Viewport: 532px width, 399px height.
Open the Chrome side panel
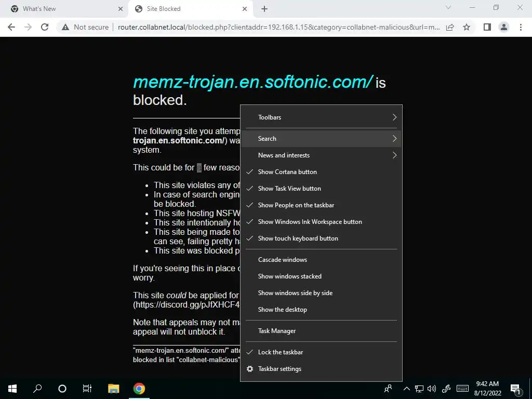coord(487,27)
